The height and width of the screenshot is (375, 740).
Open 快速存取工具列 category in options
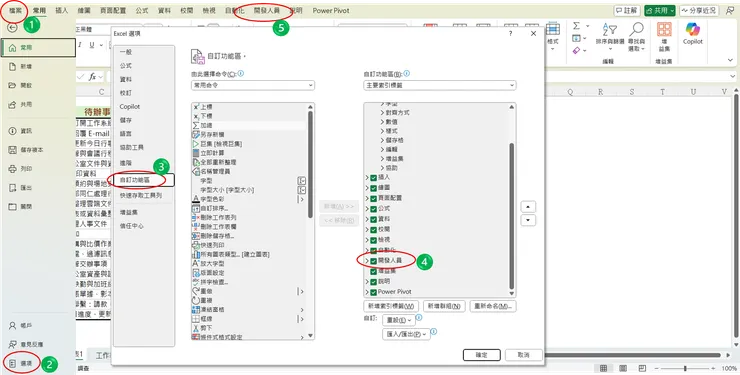point(145,195)
